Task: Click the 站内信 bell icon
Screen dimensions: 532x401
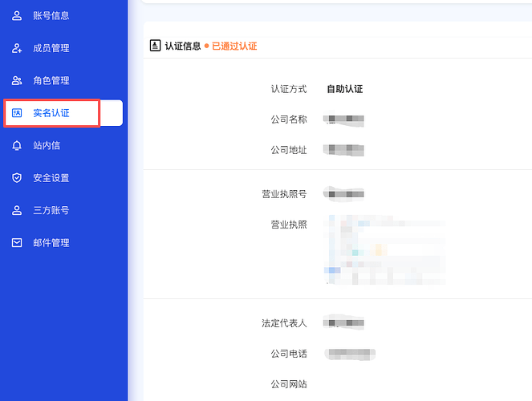Action: (17, 145)
